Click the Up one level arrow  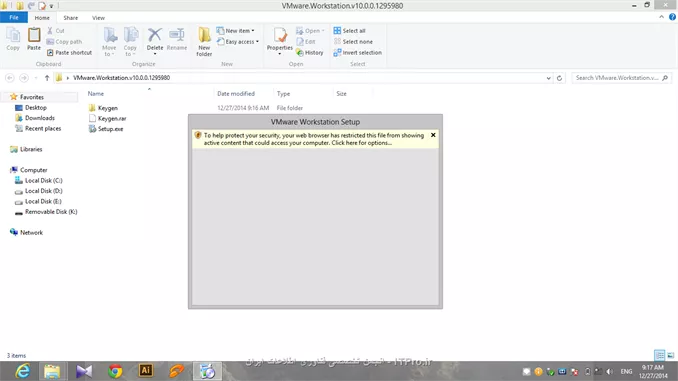(47, 78)
